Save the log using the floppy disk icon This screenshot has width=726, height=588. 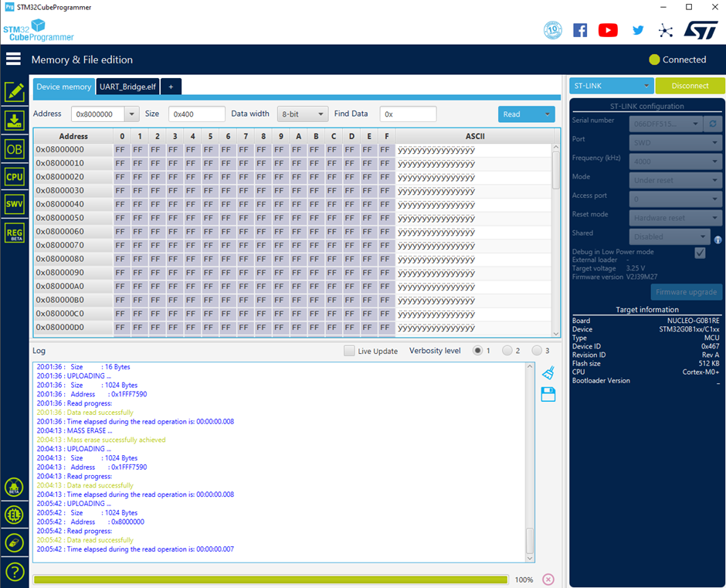click(x=548, y=394)
